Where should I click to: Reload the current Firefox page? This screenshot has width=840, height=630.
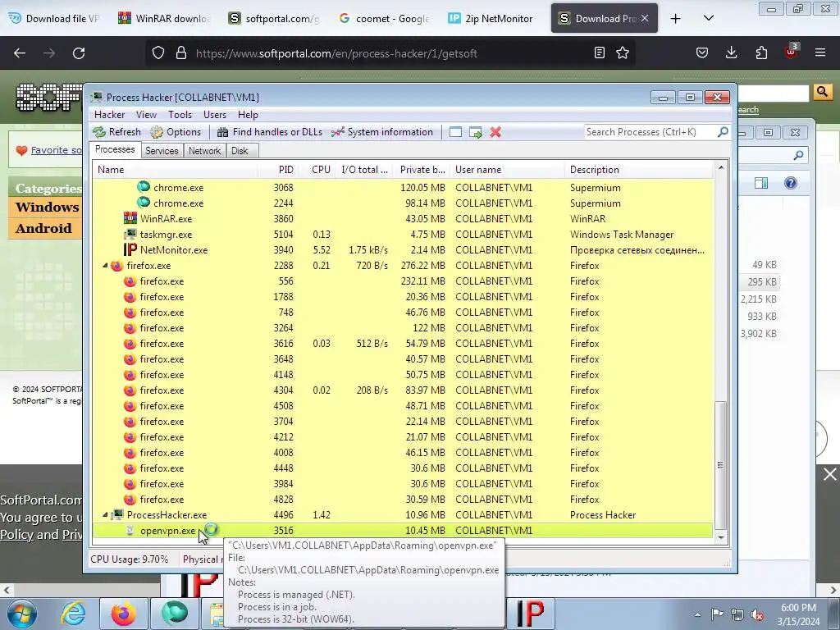pos(79,53)
